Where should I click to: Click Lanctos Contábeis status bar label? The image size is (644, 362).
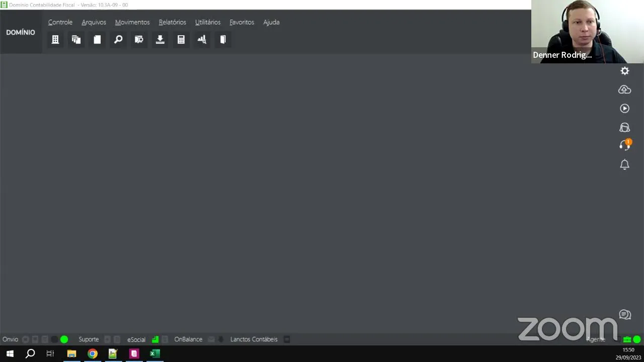(x=254, y=339)
